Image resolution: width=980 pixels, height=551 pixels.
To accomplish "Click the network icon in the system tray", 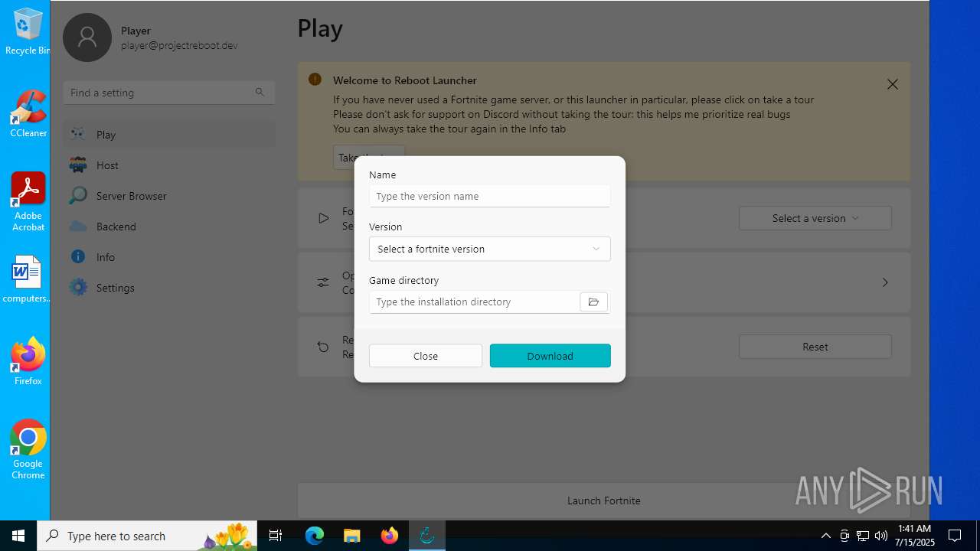I will click(x=862, y=536).
